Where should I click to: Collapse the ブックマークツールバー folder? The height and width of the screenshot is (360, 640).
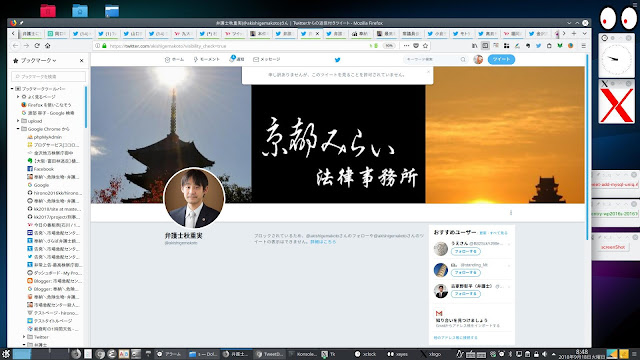coord(12,89)
